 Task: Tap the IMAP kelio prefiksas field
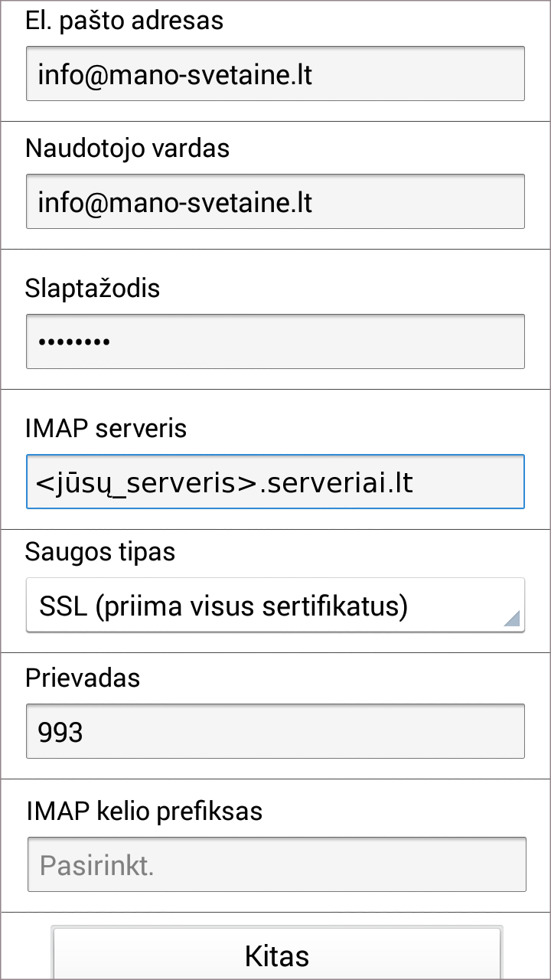tap(275, 864)
